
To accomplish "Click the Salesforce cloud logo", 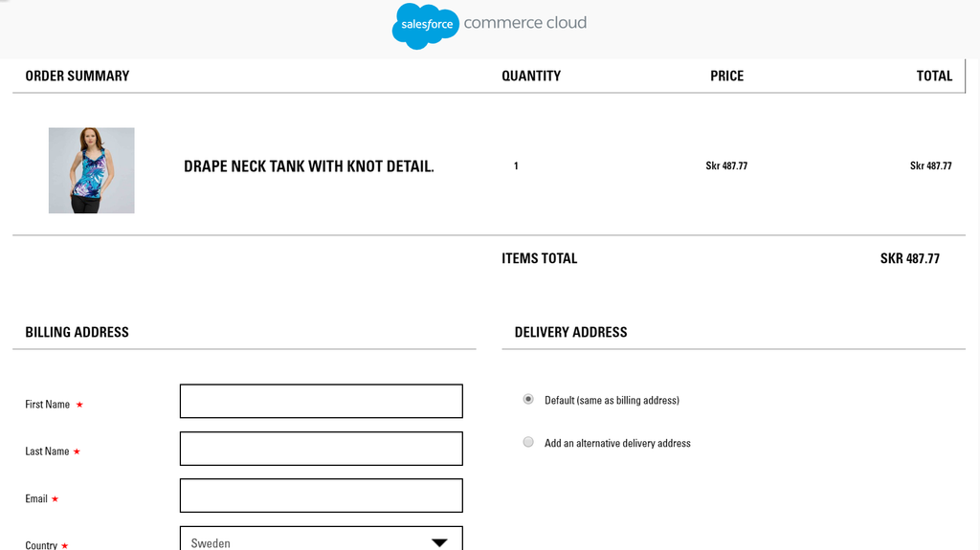I will click(426, 25).
